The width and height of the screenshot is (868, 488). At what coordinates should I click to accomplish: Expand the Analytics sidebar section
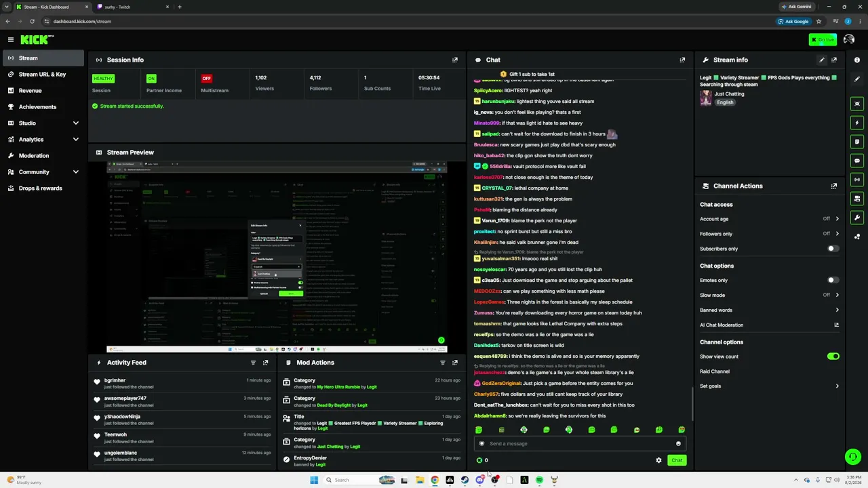click(x=42, y=140)
